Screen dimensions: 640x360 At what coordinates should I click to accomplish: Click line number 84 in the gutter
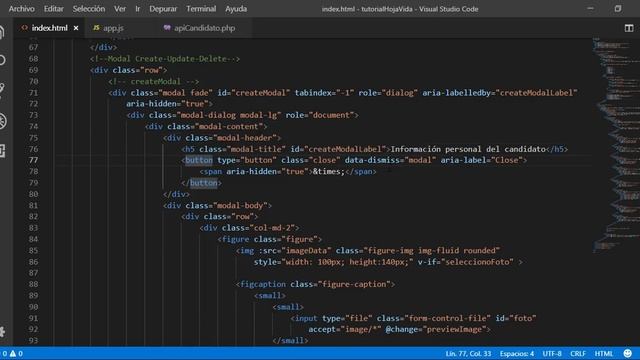pos(33,239)
